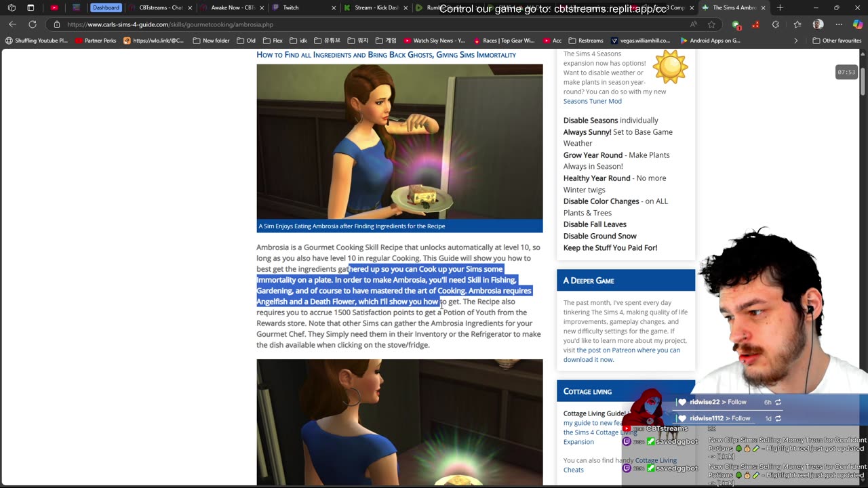Open the green extension with the red badge

click(x=736, y=24)
